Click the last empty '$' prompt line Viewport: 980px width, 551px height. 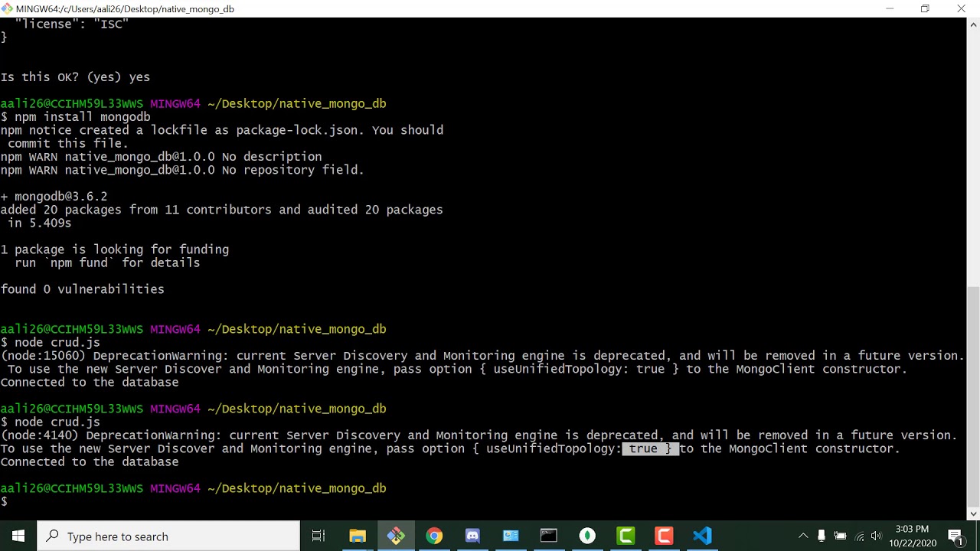point(4,501)
